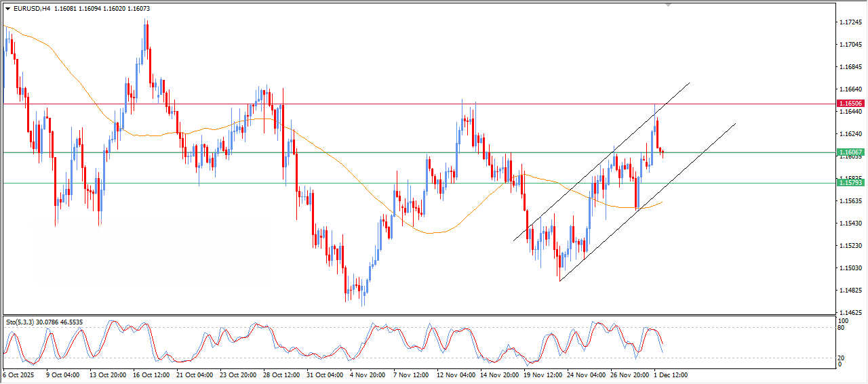
Task: Click the upper end of lower channel trendline
Action: [x=735, y=123]
